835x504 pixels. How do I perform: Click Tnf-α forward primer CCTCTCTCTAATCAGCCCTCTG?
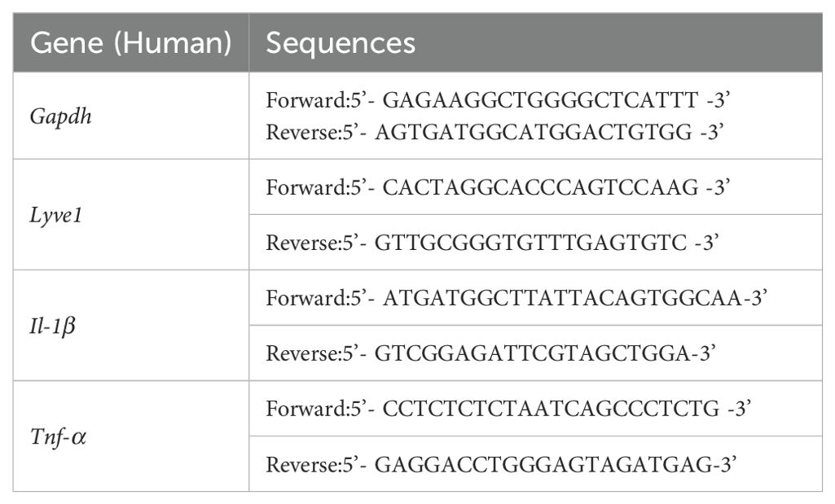pyautogui.click(x=551, y=409)
